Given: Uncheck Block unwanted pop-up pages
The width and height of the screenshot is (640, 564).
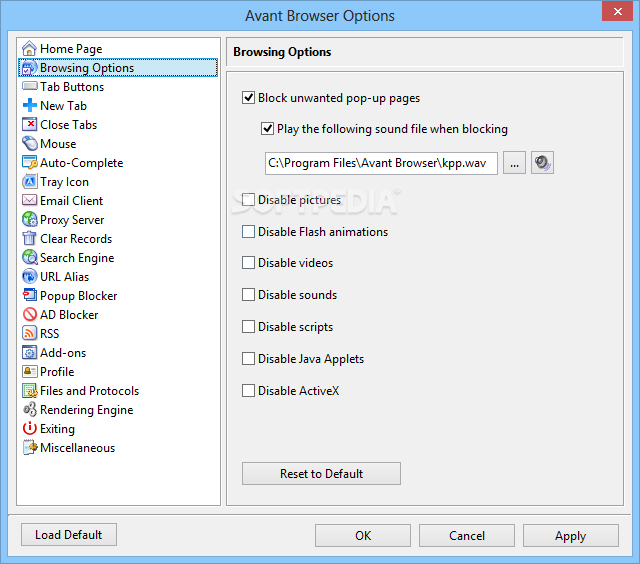Looking at the screenshot, I should [x=248, y=98].
